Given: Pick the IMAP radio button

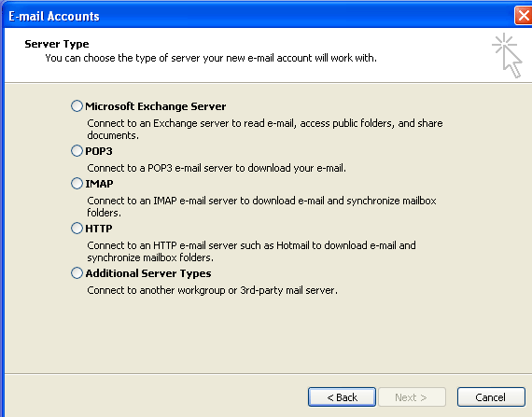Looking at the screenshot, I should click(77, 184).
